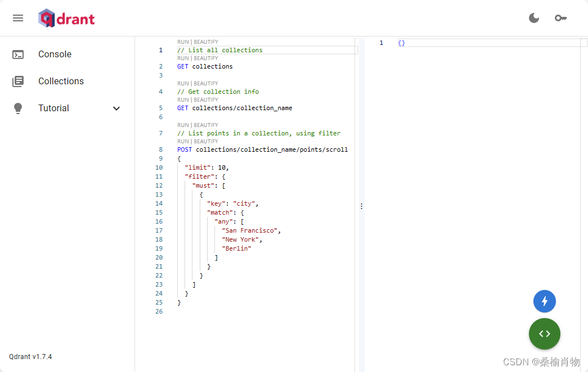This screenshot has height=372, width=588.
Task: Click the Qdrant v1.7.4 version label
Action: click(30, 357)
